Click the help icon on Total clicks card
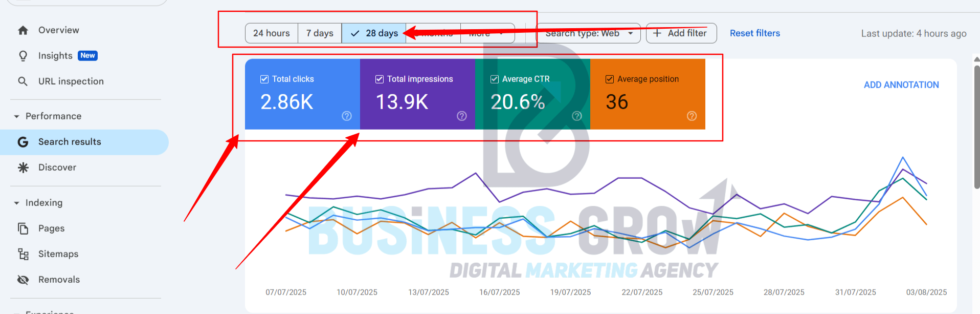 tap(347, 116)
